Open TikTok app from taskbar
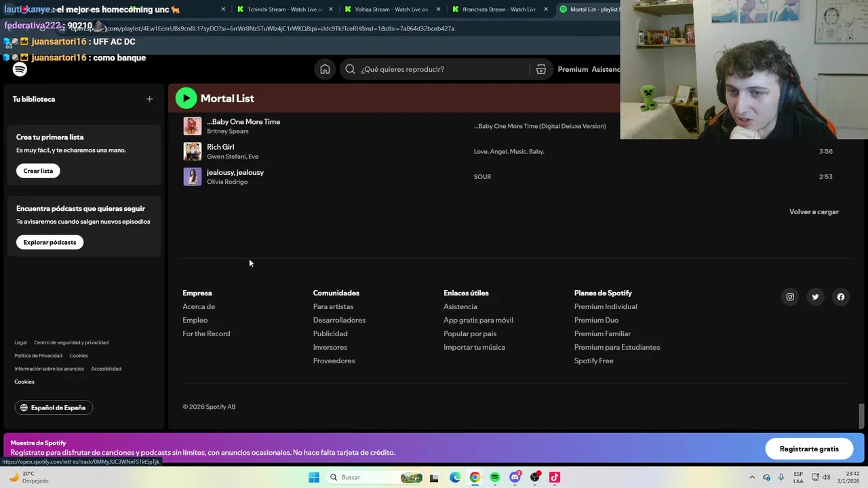The height and width of the screenshot is (488, 868). (x=555, y=477)
